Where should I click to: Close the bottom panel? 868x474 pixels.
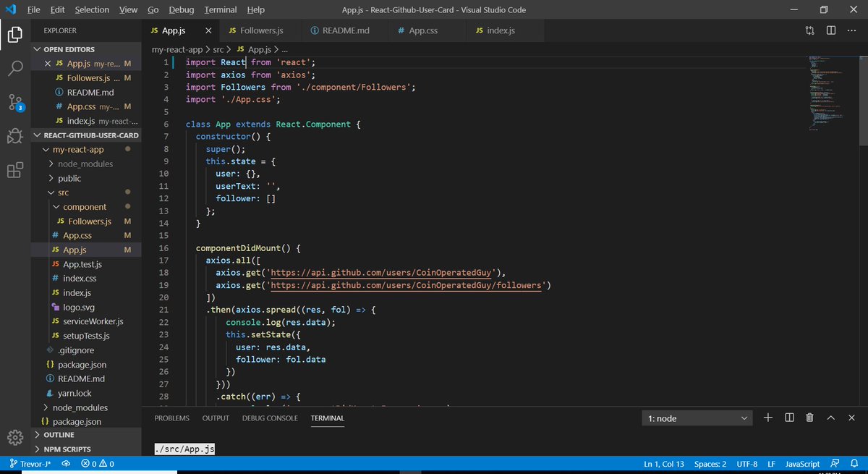tap(852, 418)
